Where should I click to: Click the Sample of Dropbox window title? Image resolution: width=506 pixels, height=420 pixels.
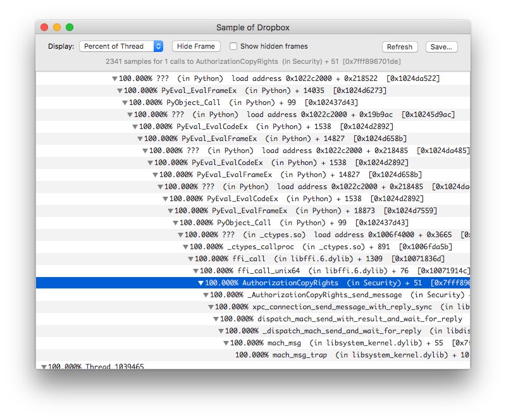pos(252,27)
